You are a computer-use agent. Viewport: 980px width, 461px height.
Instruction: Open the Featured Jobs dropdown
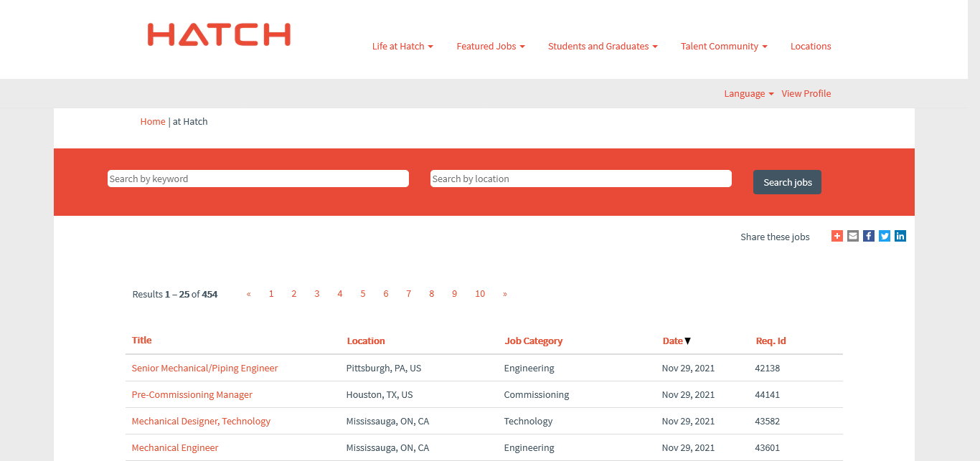tap(491, 47)
